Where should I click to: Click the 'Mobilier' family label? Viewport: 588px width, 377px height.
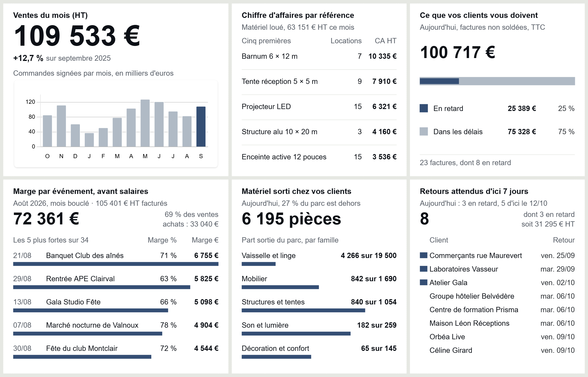[x=254, y=279]
